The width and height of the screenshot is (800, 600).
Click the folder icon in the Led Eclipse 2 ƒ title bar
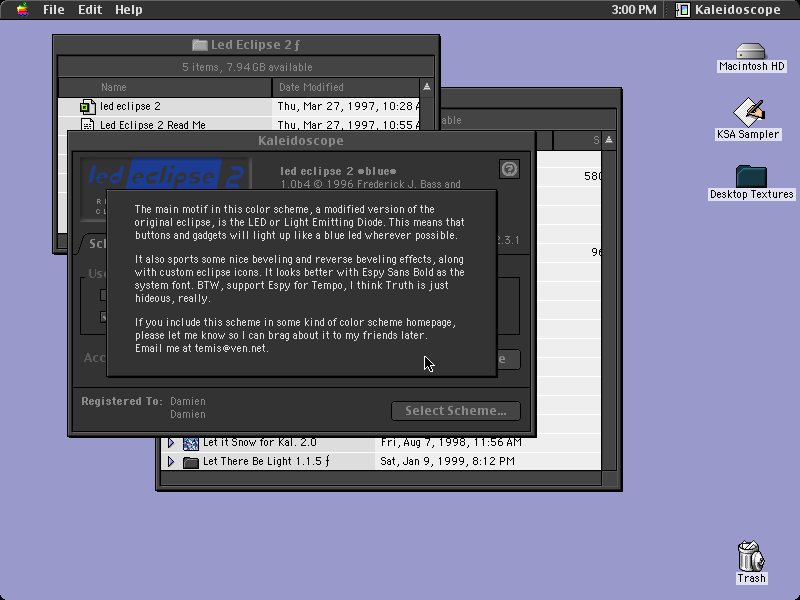click(x=199, y=45)
